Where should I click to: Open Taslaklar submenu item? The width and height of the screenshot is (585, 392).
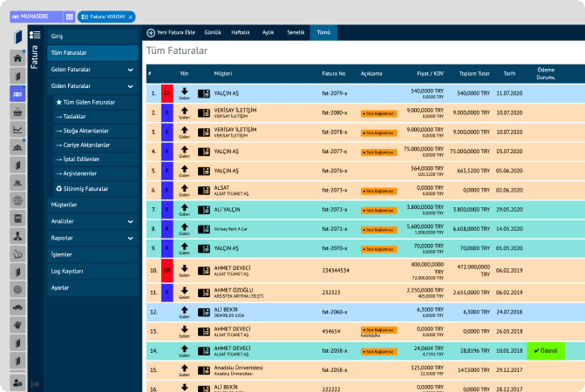96,116
